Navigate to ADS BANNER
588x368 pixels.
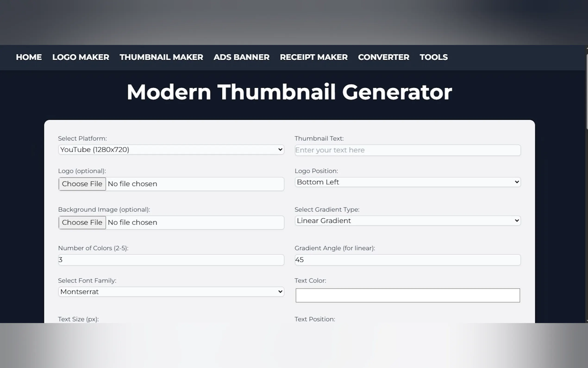[x=241, y=57]
